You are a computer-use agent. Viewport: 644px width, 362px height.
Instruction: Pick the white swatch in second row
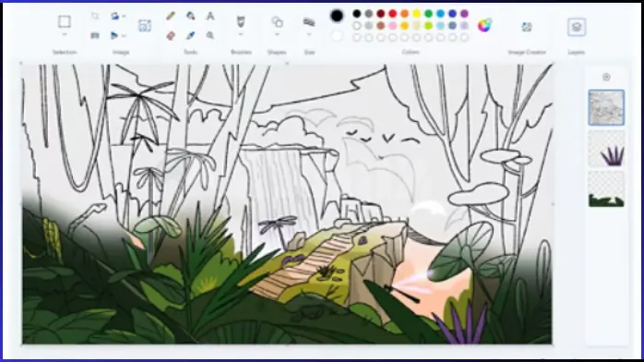point(357,26)
